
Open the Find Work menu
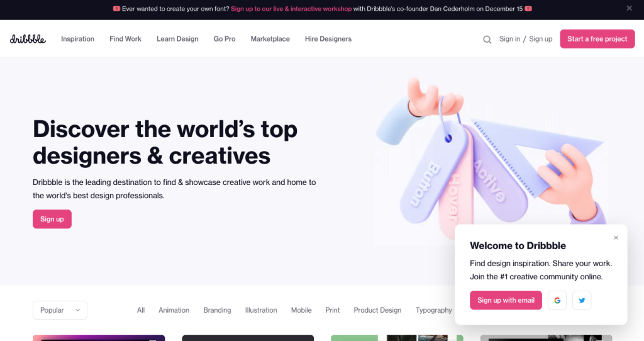(125, 39)
